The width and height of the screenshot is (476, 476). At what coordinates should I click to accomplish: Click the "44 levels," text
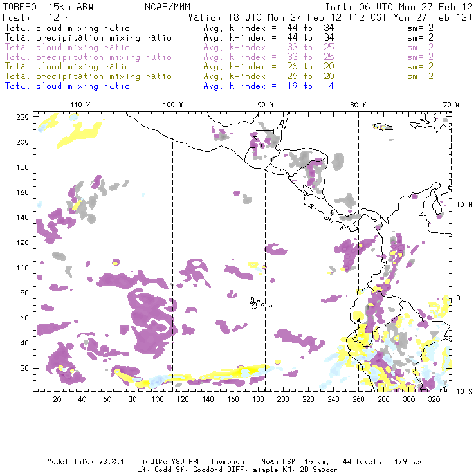pyautogui.click(x=363, y=462)
